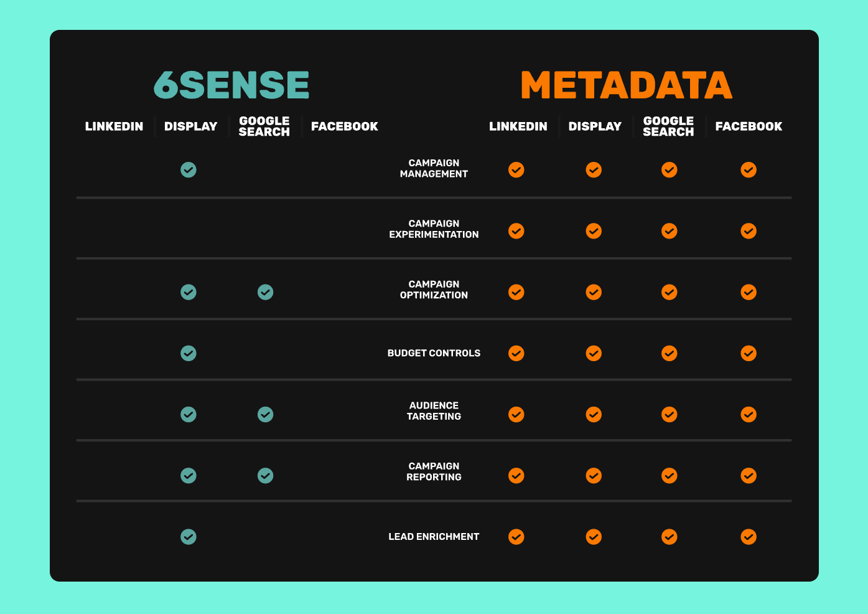Select the METADATA logo heading
868x614 pixels.
tap(627, 85)
